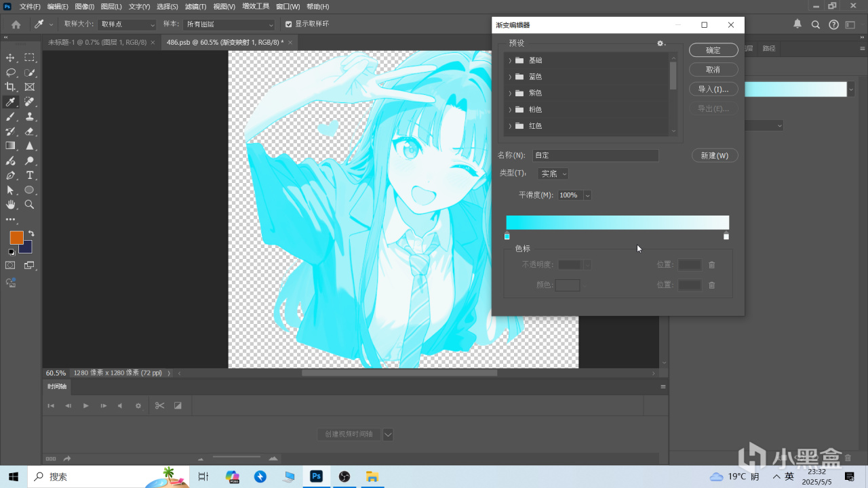Image resolution: width=868 pixels, height=488 pixels.
Task: Open File Explorer from the taskbar
Action: [x=372, y=476]
